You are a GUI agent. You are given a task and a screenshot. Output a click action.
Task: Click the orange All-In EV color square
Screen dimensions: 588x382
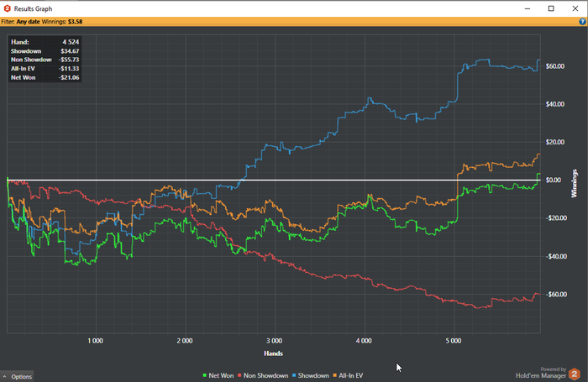335,375
